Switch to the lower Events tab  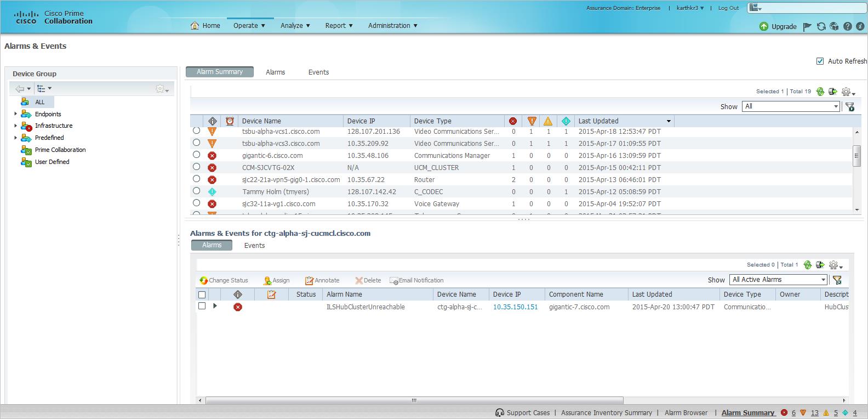click(x=254, y=245)
